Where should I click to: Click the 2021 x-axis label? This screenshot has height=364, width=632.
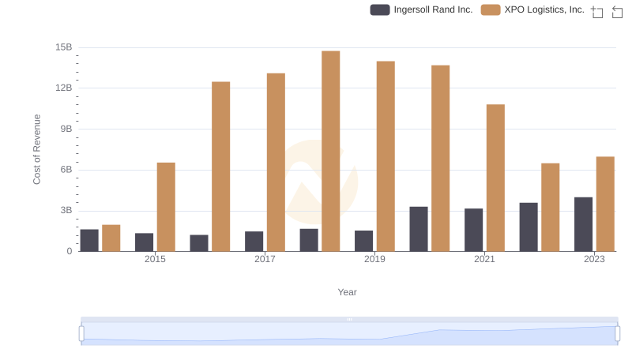click(484, 259)
